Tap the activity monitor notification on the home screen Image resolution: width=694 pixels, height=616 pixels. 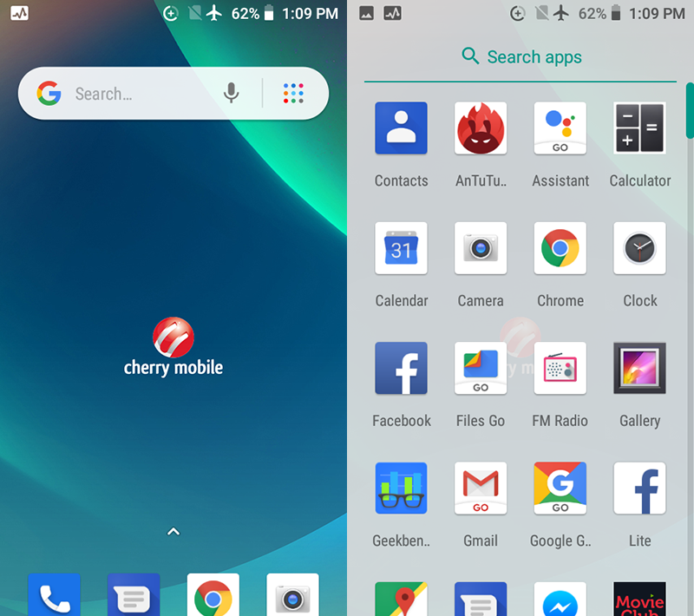19,13
